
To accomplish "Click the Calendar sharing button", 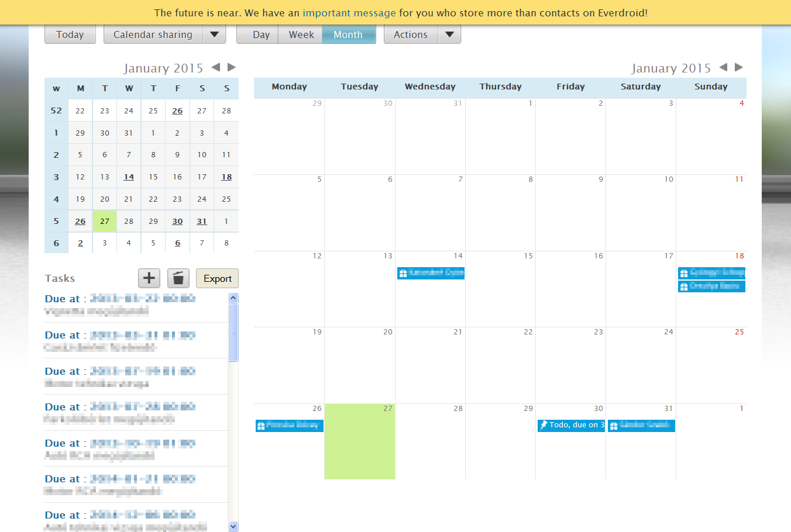I will (x=153, y=34).
